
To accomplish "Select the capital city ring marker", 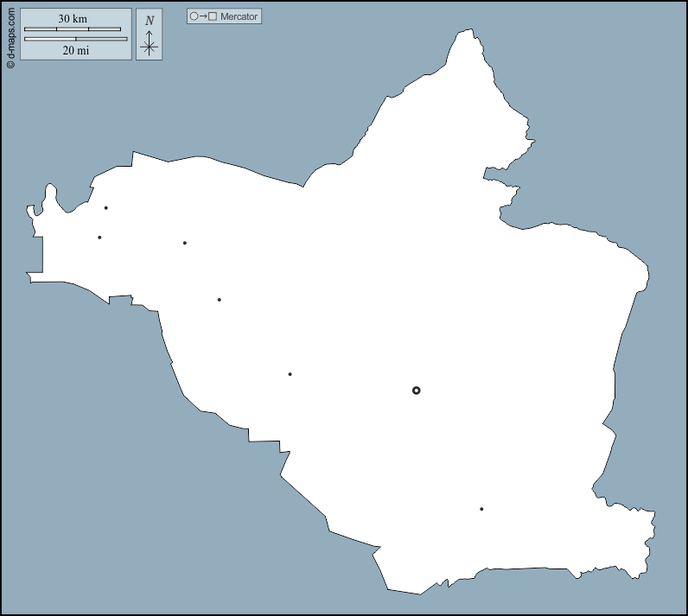I will point(416,391).
